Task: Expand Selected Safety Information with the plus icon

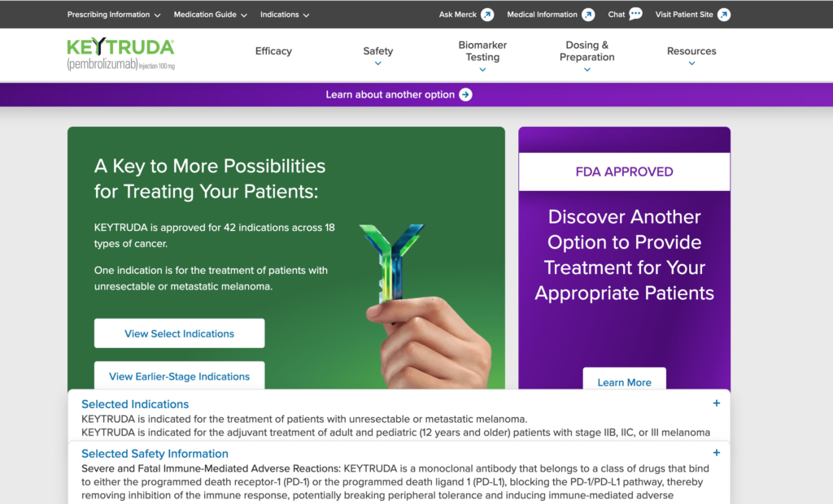Action: pos(717,453)
